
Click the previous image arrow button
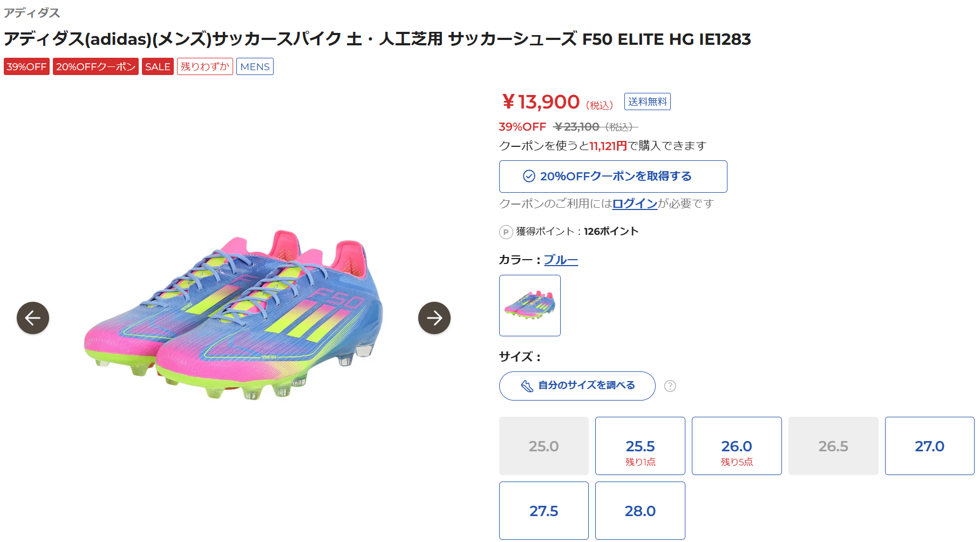pos(33,318)
